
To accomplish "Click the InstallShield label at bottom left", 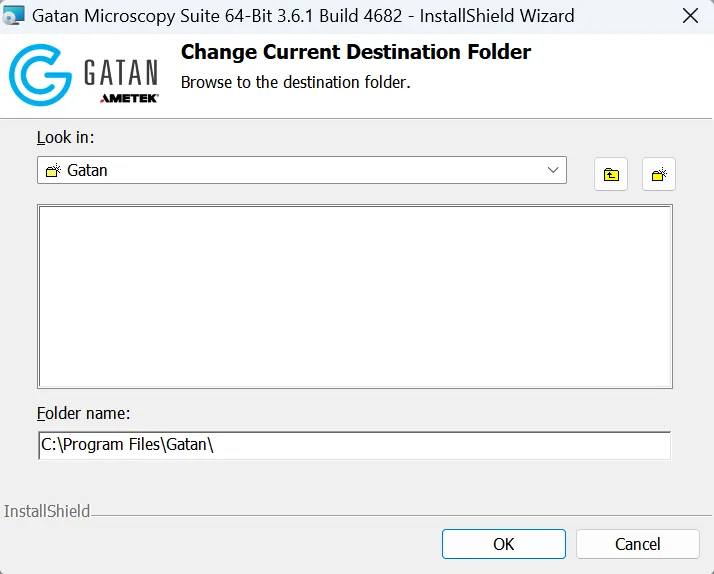I will click(x=47, y=511).
